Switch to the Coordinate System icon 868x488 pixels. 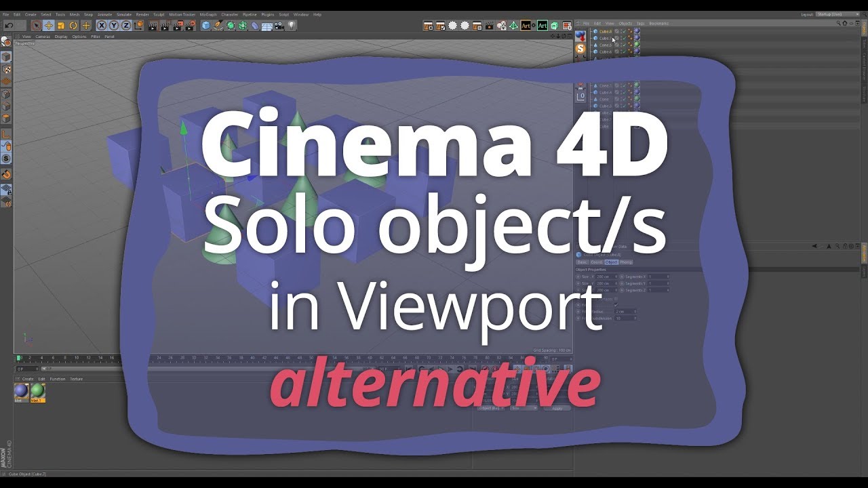[138, 25]
